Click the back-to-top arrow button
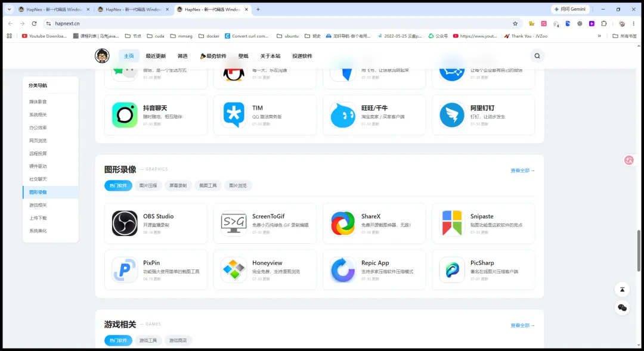This screenshot has width=644, height=351. coord(622,290)
